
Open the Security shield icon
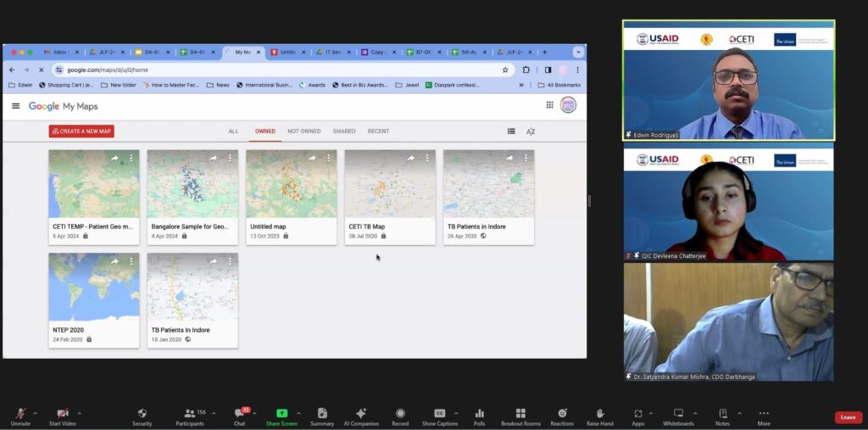(142, 413)
